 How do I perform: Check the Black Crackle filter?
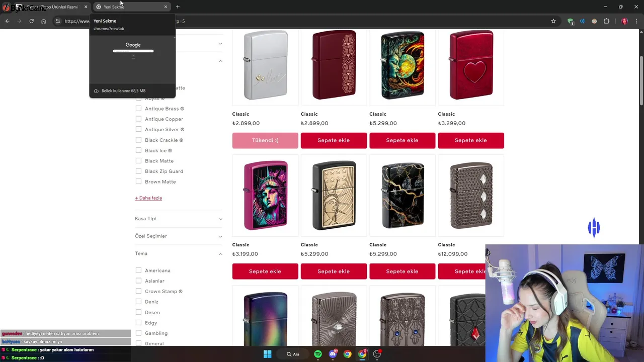coord(138,140)
